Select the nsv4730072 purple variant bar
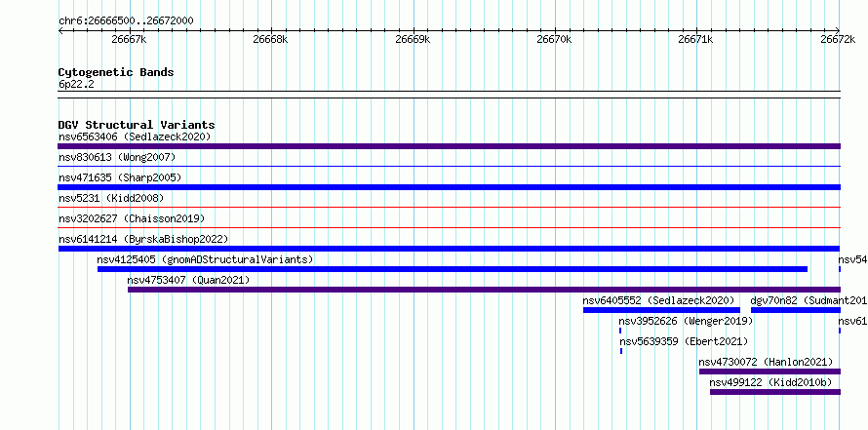The width and height of the screenshot is (868, 430). coord(770,371)
